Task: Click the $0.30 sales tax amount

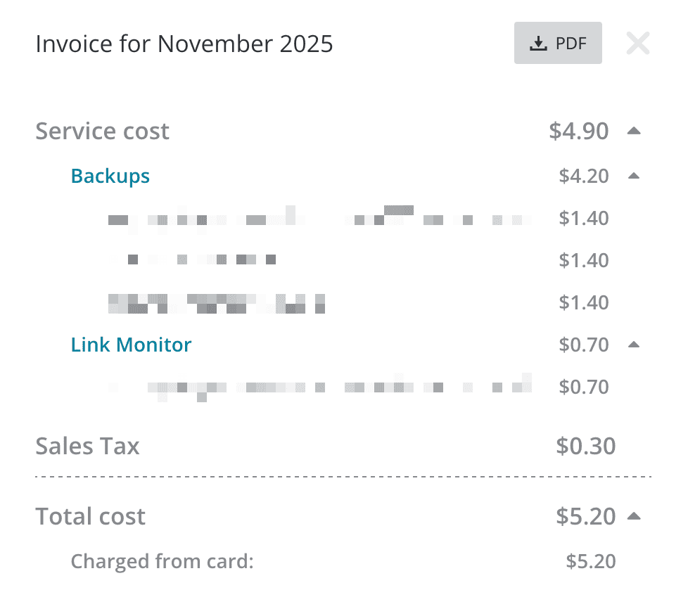Action: click(585, 447)
